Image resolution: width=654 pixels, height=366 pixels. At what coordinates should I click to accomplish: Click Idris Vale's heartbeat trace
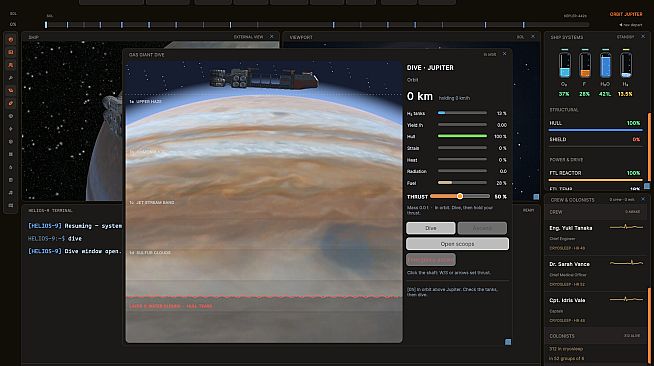click(626, 299)
